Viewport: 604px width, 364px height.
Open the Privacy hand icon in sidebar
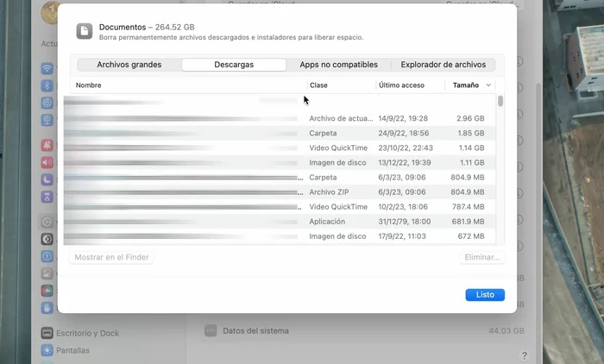[47, 308]
